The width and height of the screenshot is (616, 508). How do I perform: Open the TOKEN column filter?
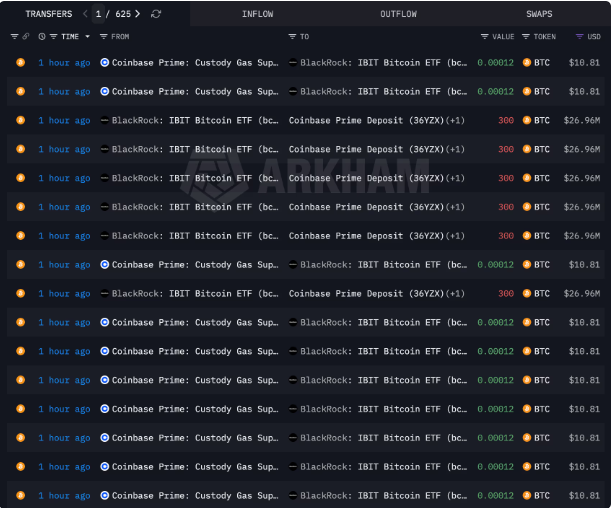[x=526, y=36]
